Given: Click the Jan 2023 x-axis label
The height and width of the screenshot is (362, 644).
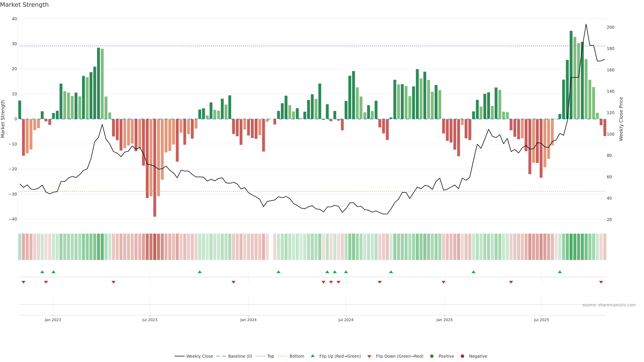Looking at the screenshot, I should [x=53, y=320].
